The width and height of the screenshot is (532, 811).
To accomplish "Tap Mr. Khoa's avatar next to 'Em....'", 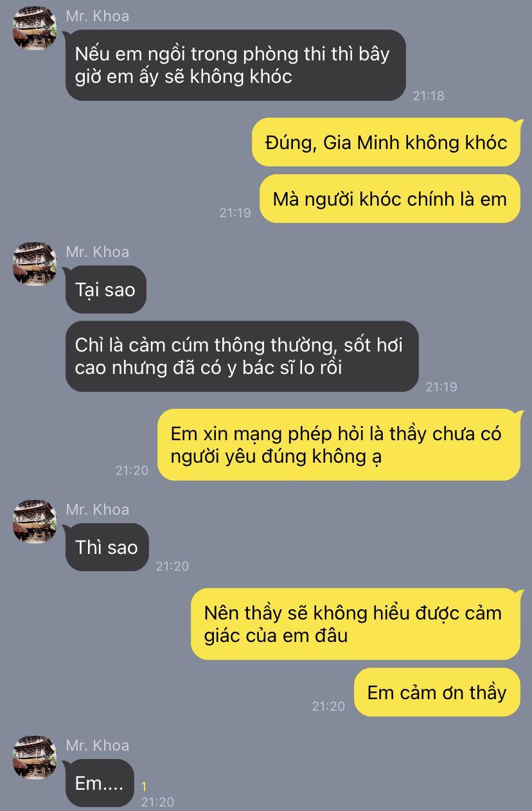I will click(x=35, y=757).
